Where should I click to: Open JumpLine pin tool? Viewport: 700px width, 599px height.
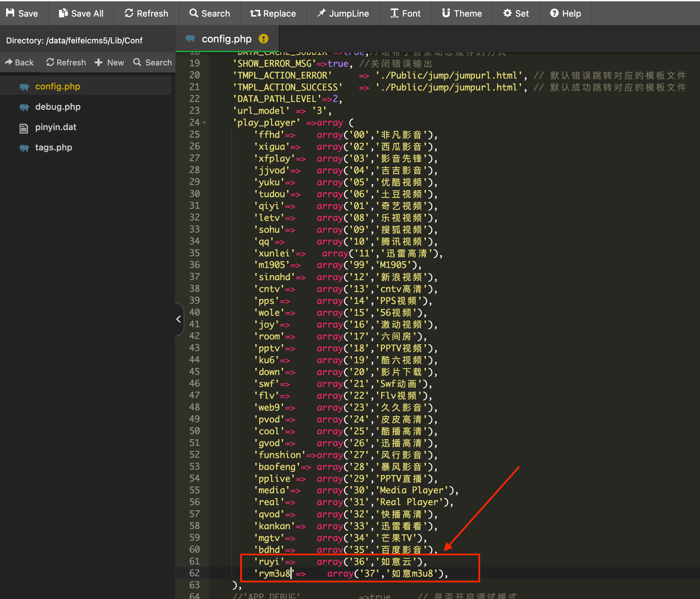pos(321,13)
